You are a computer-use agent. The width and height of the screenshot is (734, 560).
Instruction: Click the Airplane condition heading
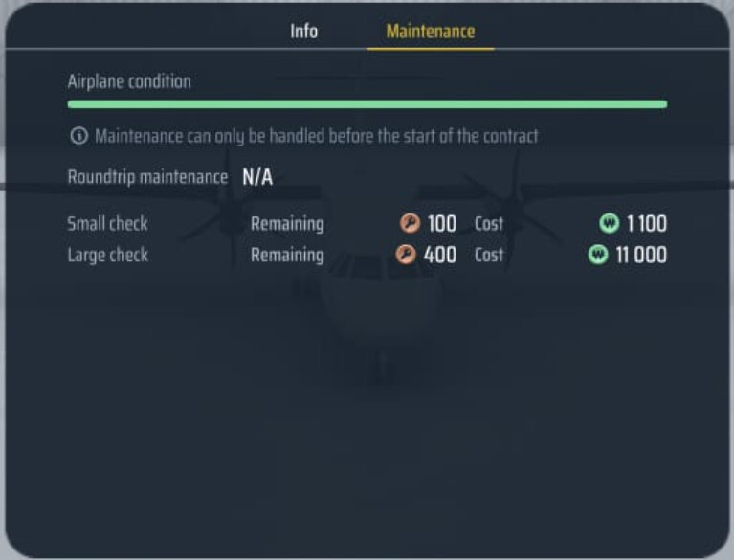[x=129, y=81]
